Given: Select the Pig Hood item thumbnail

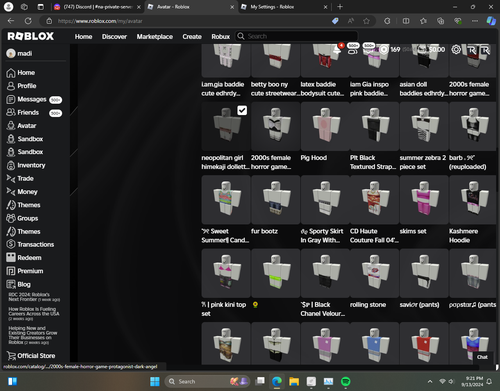Looking at the screenshot, I should pyautogui.click(x=325, y=126).
